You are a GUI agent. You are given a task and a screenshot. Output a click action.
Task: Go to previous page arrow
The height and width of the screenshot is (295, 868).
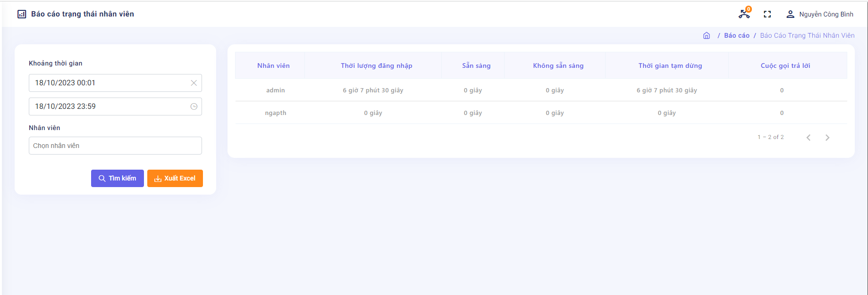point(809,138)
